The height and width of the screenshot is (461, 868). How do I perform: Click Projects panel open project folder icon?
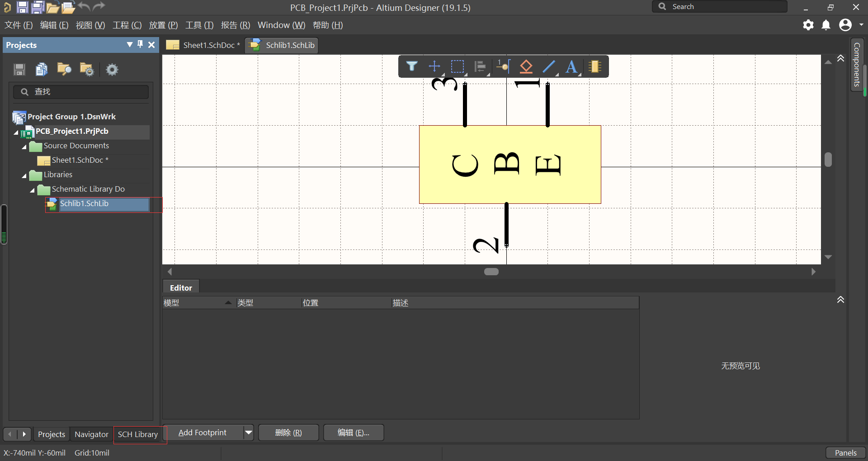point(64,69)
